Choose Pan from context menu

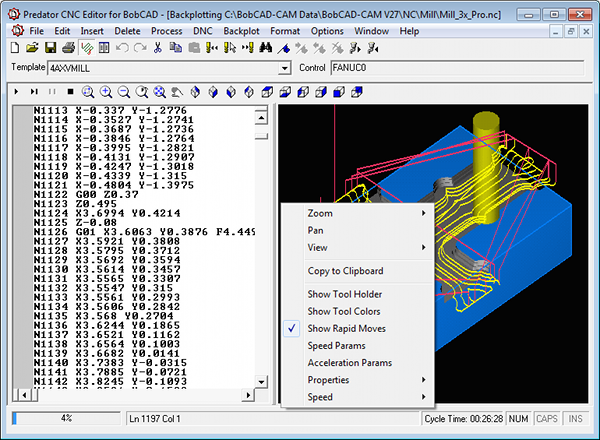pos(358,230)
